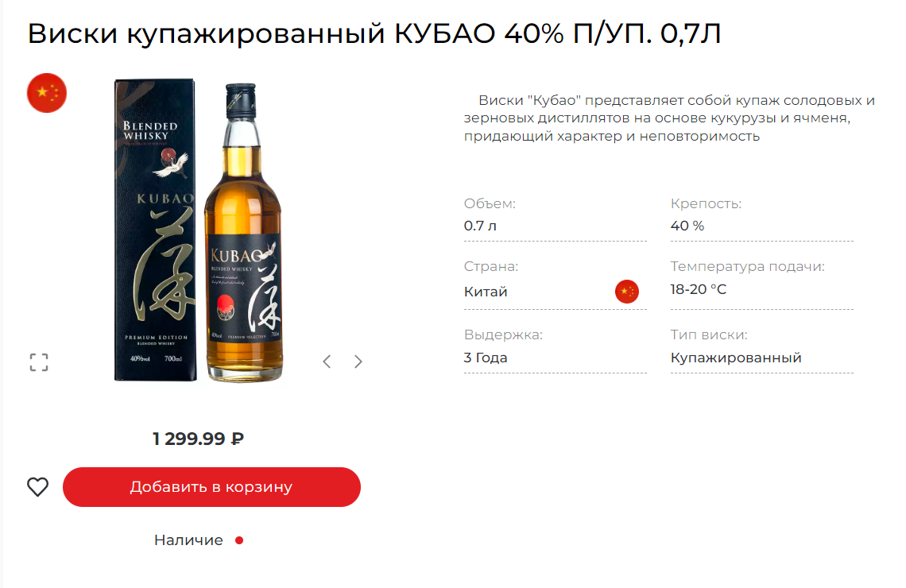This screenshot has width=906, height=588.
Task: Click the product description paragraph
Action: click(670, 118)
